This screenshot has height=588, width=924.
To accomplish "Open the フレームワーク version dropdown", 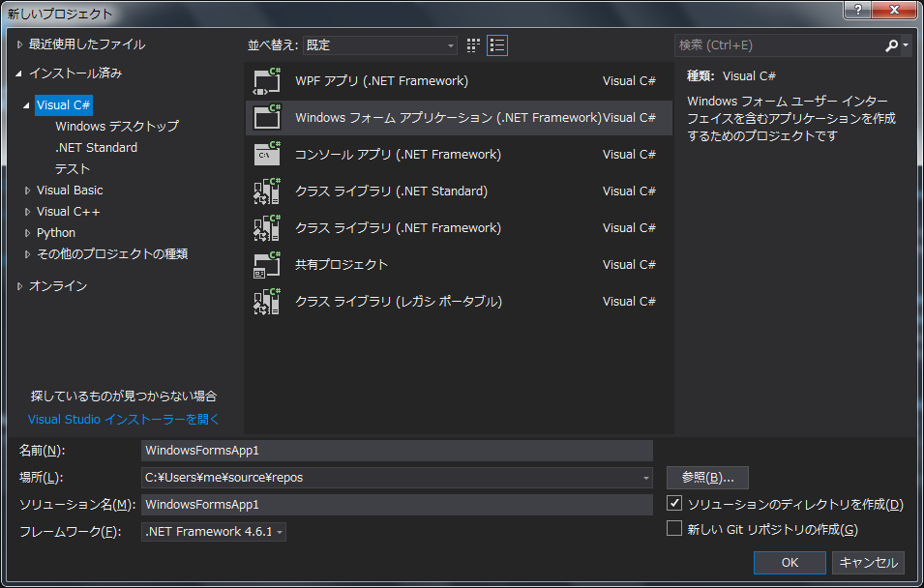I will pyautogui.click(x=213, y=532).
